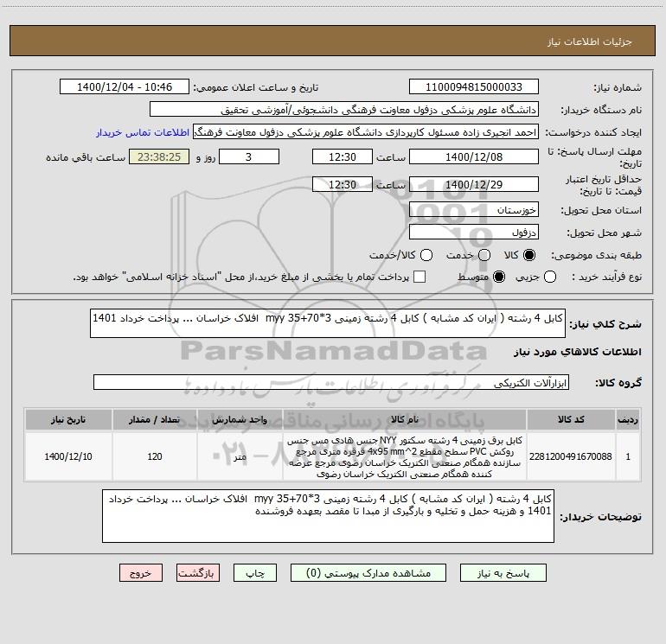
Task: Click the شرح کلی نیاز text box
Action: tap(328, 323)
